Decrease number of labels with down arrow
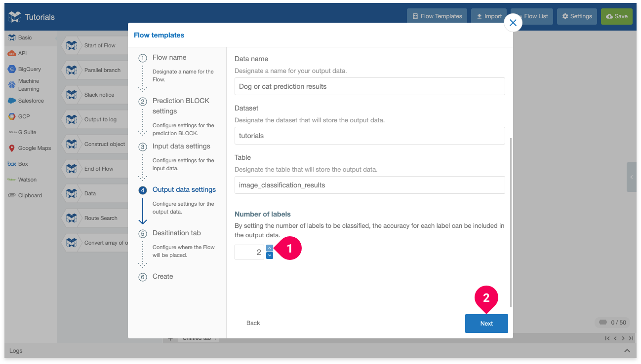 click(x=270, y=255)
